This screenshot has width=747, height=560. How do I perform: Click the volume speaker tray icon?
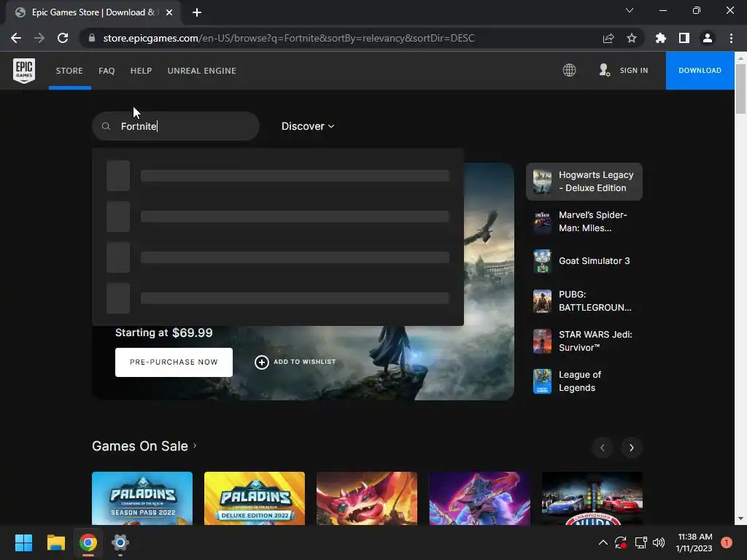[x=659, y=542]
